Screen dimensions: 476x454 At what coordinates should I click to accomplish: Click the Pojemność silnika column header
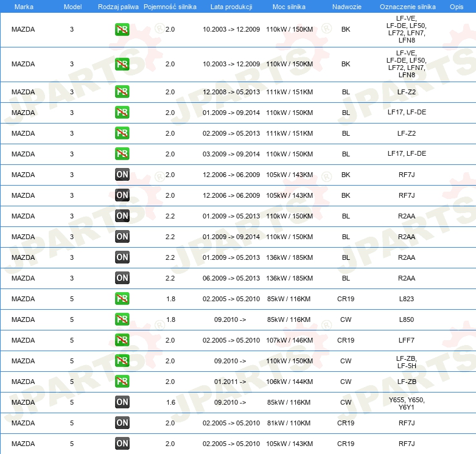pos(170,6)
